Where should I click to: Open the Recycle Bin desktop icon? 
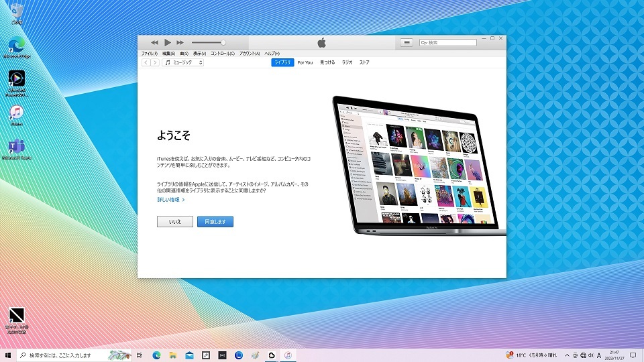[x=16, y=13]
